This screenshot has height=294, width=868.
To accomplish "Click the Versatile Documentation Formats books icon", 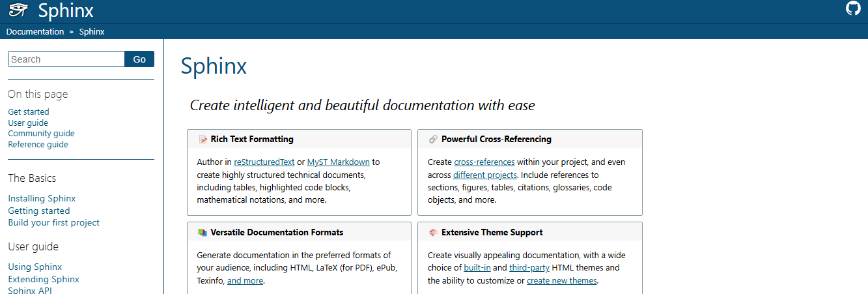I will (x=203, y=233).
